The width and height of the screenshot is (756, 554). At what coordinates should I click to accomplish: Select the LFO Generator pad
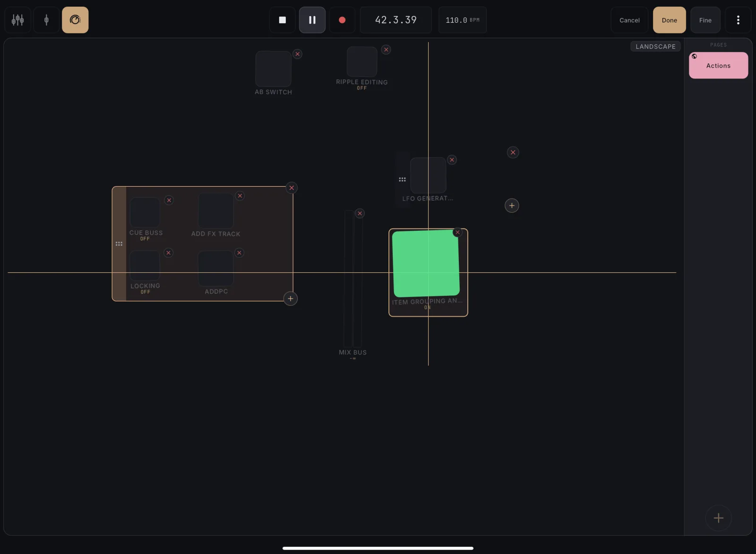(428, 175)
